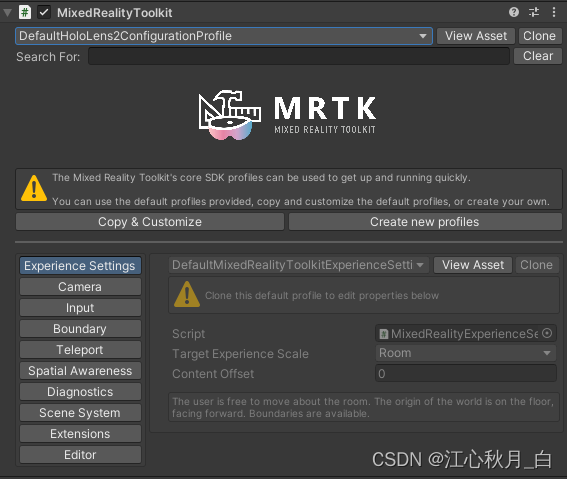Show the Spatial Awareness tab
The width and height of the screenshot is (567, 479).
[x=80, y=371]
